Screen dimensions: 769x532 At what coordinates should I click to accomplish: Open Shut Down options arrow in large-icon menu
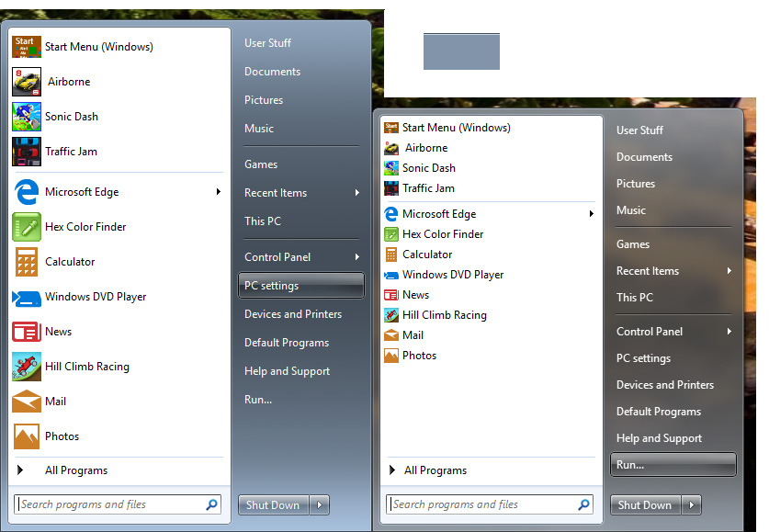click(319, 504)
